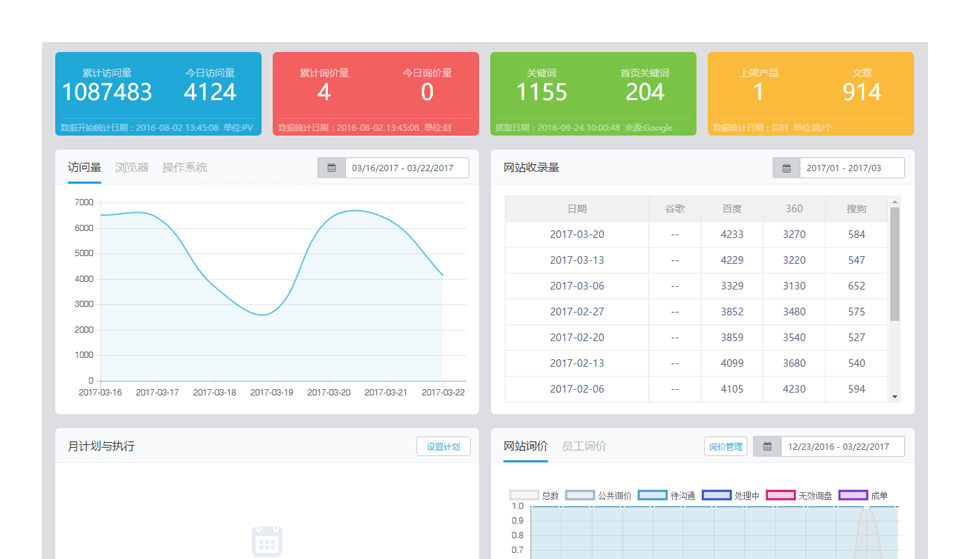Toggle 成单 legend color box
This screenshot has width=972, height=559.
852,495
